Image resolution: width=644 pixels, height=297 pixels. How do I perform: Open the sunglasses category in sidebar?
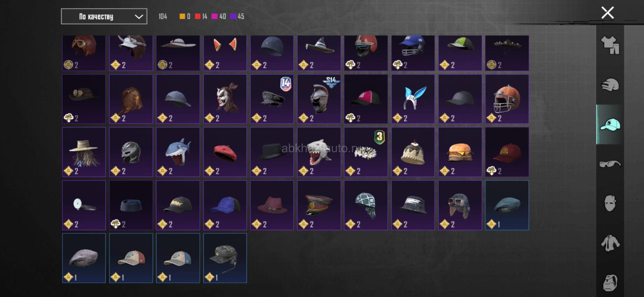[610, 164]
